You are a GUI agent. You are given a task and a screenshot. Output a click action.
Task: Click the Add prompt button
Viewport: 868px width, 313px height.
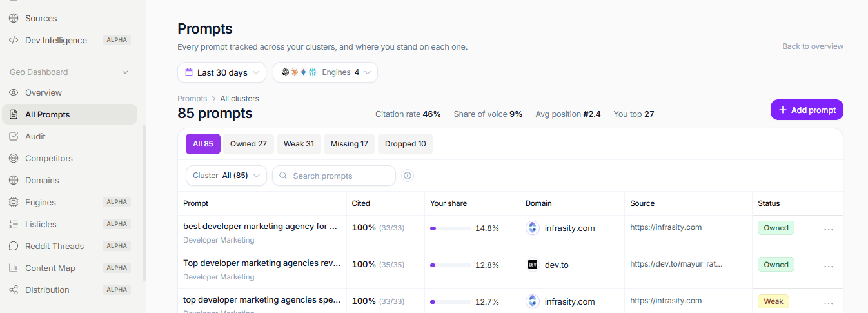coord(807,110)
